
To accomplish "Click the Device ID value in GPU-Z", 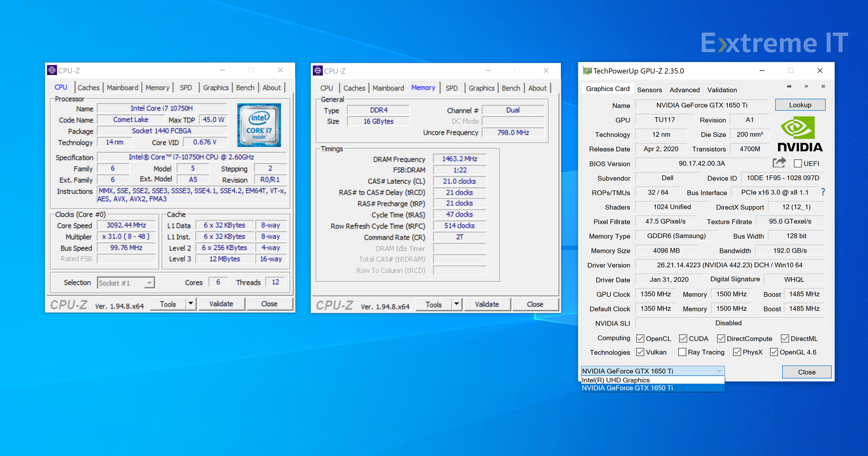I will 783,178.
